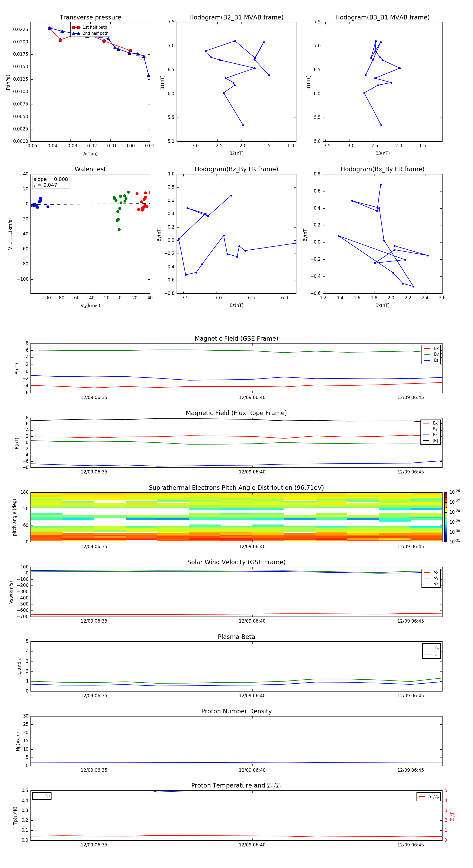The image size is (473, 868).
Task: Click the Proton Temperature and Te/Tp title
Action: click(x=236, y=786)
